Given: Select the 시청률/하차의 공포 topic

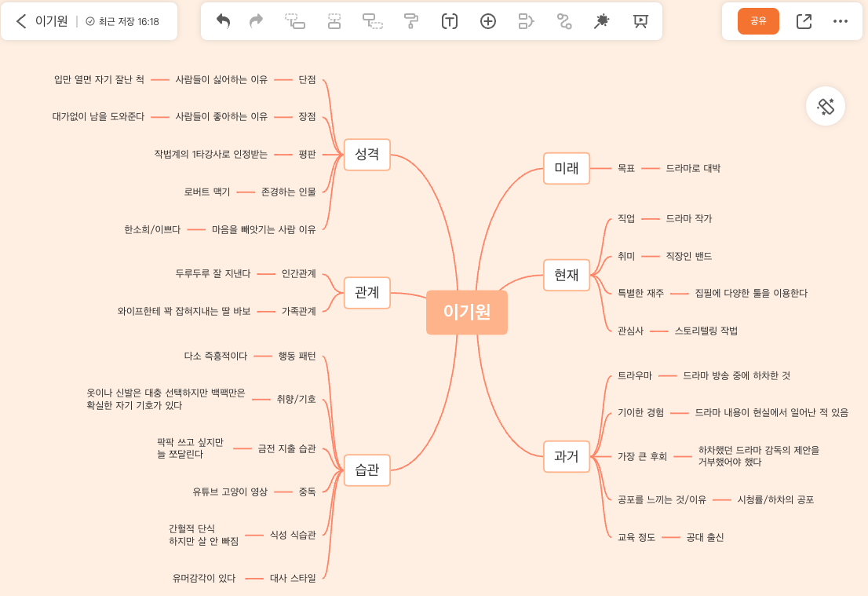Looking at the screenshot, I should [775, 499].
